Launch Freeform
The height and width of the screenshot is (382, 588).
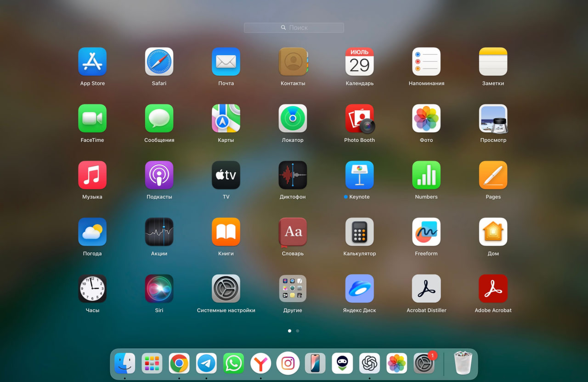click(426, 232)
